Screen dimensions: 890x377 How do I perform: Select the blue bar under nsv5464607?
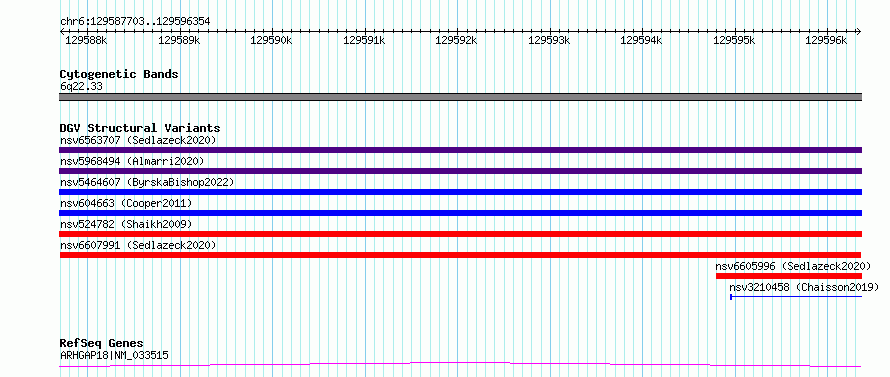(460, 192)
